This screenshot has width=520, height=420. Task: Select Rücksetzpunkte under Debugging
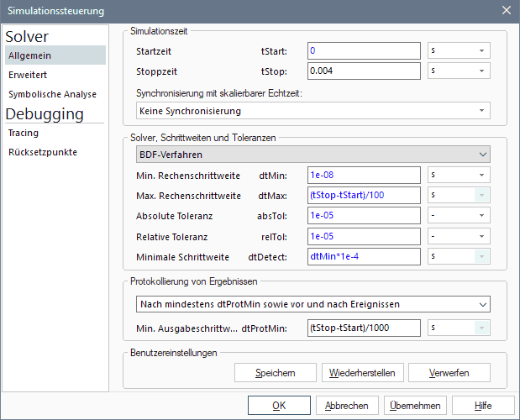(55, 152)
